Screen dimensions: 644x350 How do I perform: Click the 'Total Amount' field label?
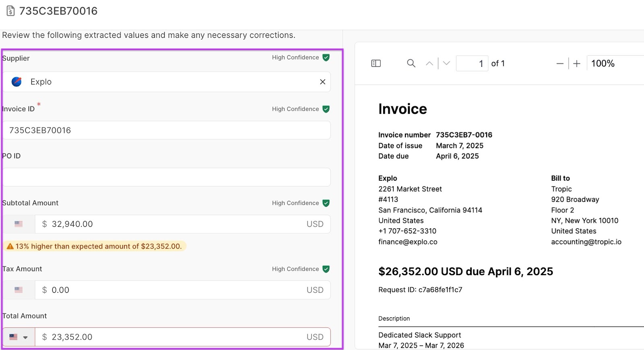coord(24,316)
